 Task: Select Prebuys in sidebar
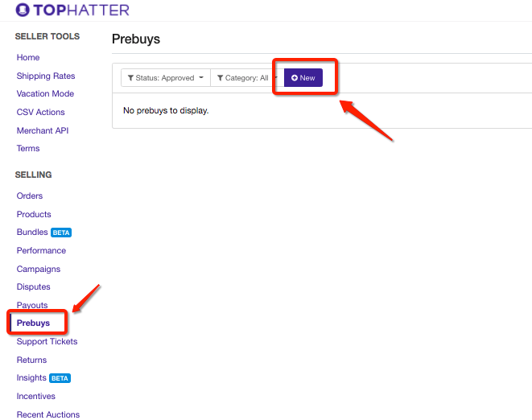[x=33, y=323]
